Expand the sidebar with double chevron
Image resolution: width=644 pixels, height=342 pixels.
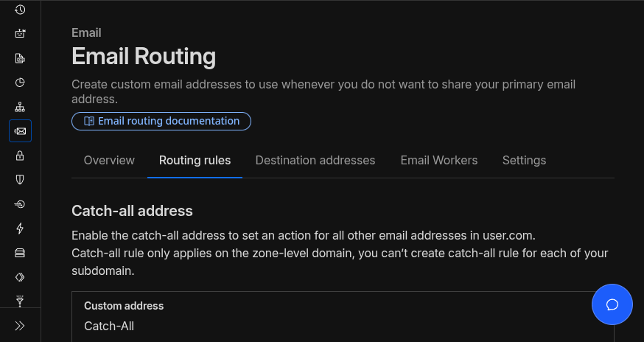[x=20, y=325]
